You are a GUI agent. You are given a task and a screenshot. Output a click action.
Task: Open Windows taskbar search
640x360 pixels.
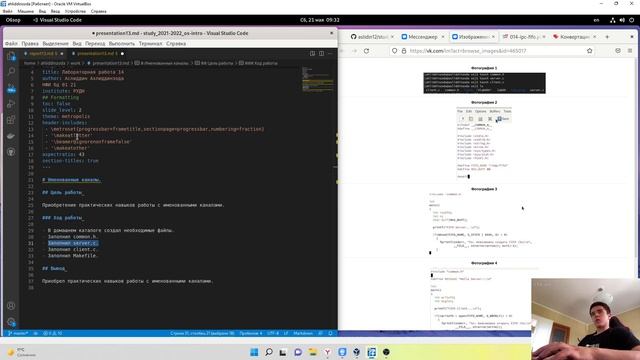(x=269, y=352)
